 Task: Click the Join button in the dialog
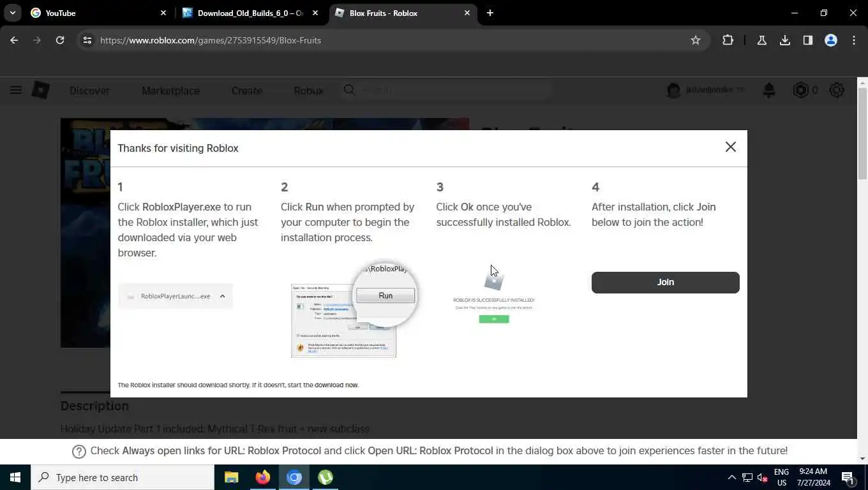point(665,282)
